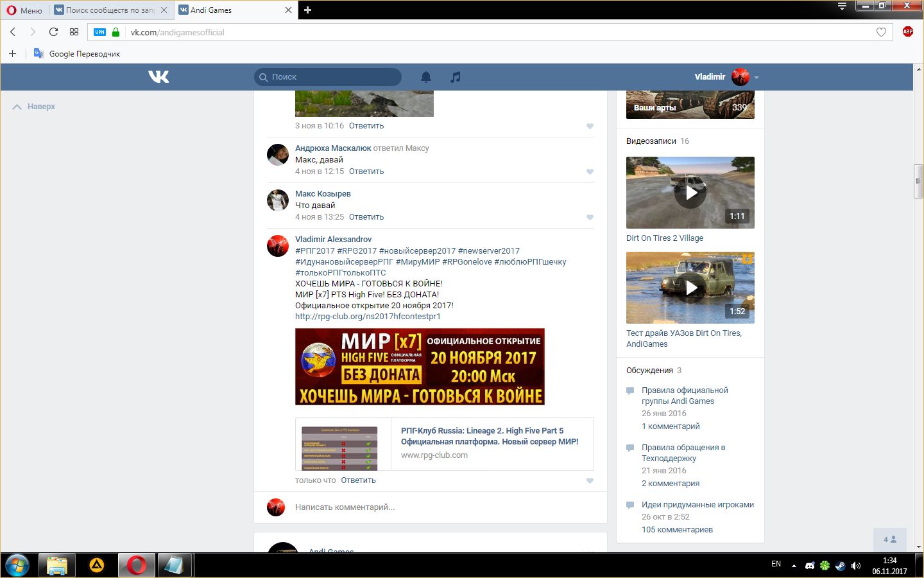
Task: Open Vladimir profile dropdown arrow in header
Action: click(757, 77)
